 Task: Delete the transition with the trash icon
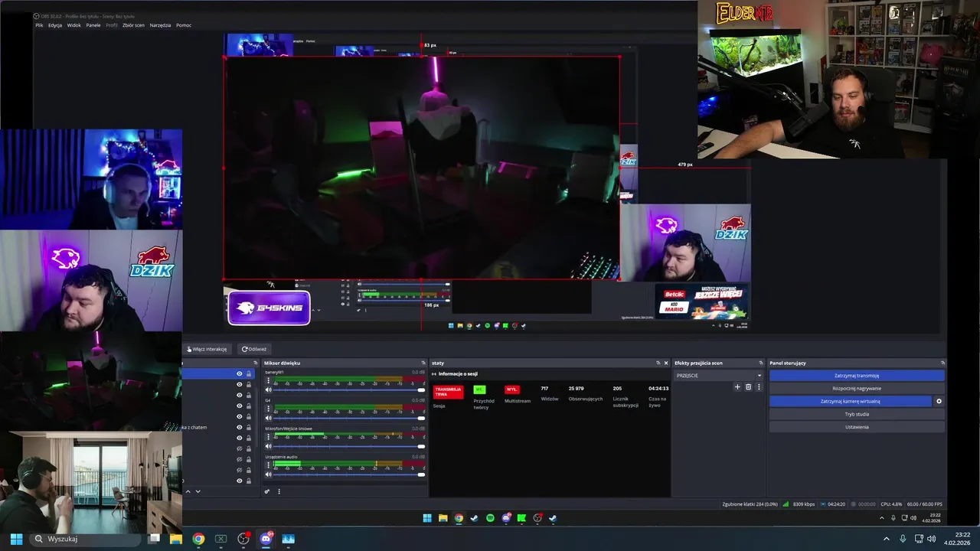tap(748, 387)
